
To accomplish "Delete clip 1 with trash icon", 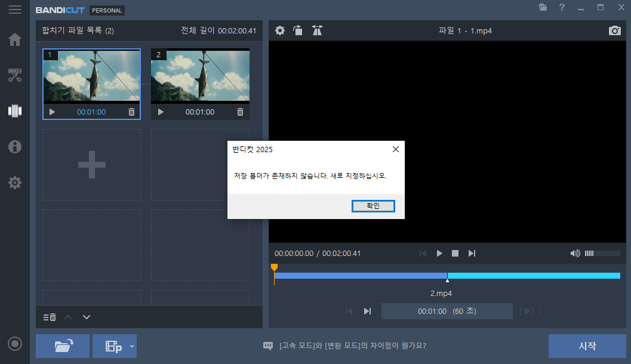I will (131, 112).
